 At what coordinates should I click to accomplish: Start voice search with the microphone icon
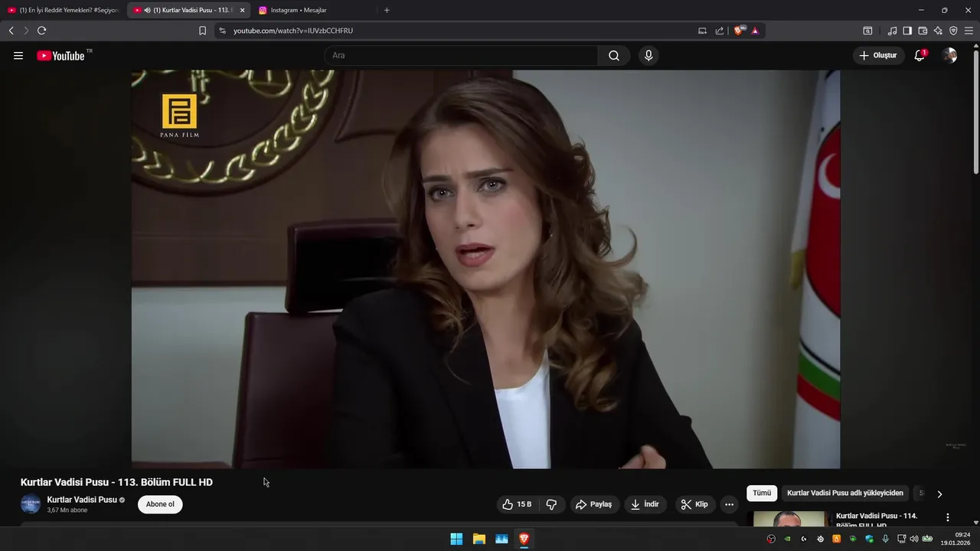tap(648, 56)
